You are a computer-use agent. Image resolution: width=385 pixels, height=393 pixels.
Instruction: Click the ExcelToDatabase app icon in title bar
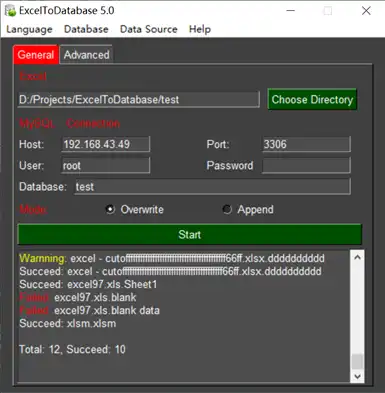pyautogui.click(x=10, y=10)
